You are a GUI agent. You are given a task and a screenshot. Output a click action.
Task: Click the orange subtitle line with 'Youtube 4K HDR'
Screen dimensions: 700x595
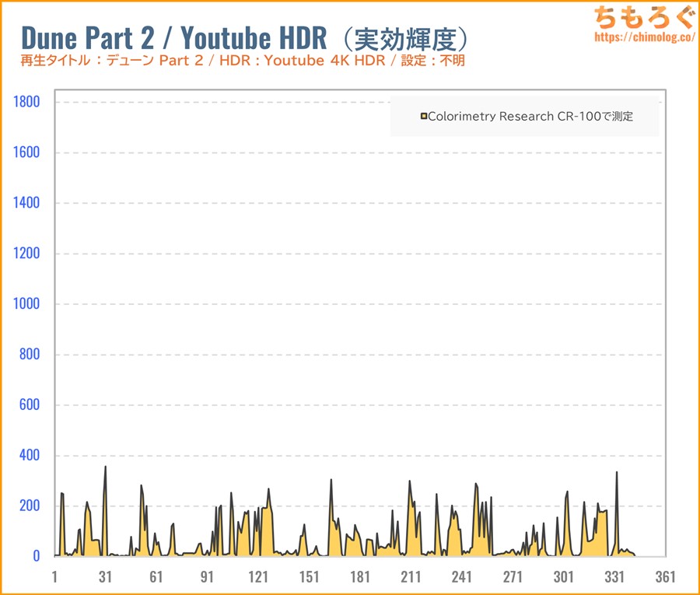click(x=243, y=60)
